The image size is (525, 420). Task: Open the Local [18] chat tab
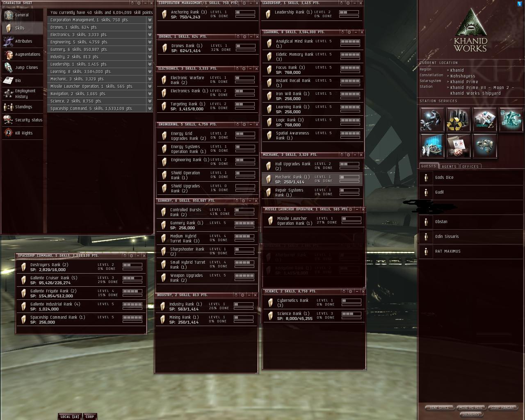[x=70, y=417]
